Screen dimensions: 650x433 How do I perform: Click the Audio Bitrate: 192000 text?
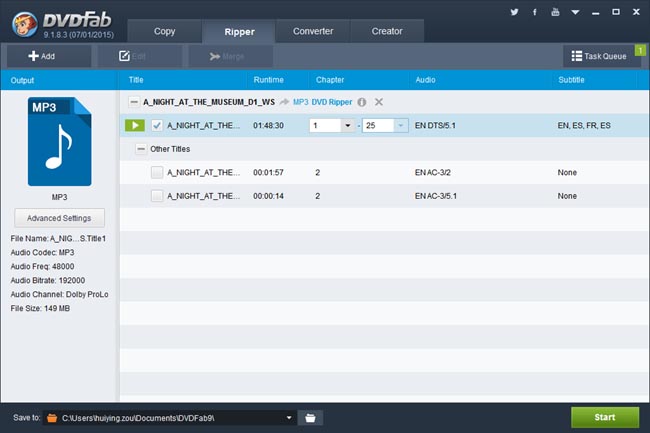[48, 280]
